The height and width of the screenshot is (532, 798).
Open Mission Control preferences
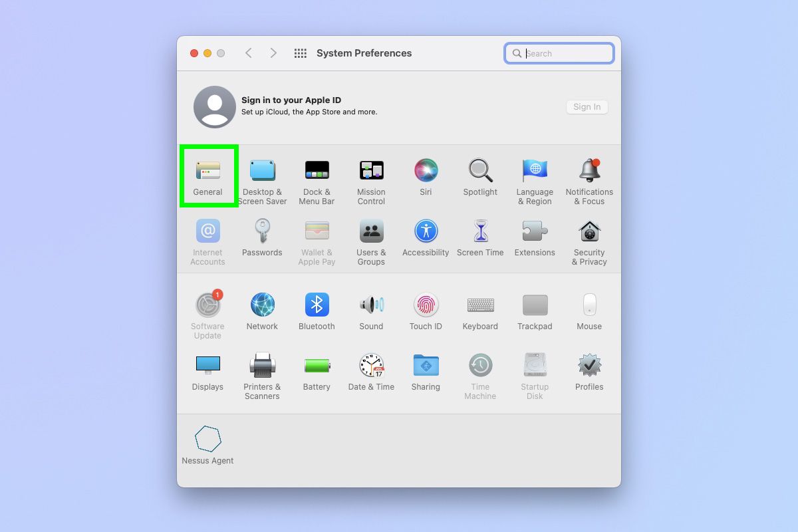click(371, 172)
